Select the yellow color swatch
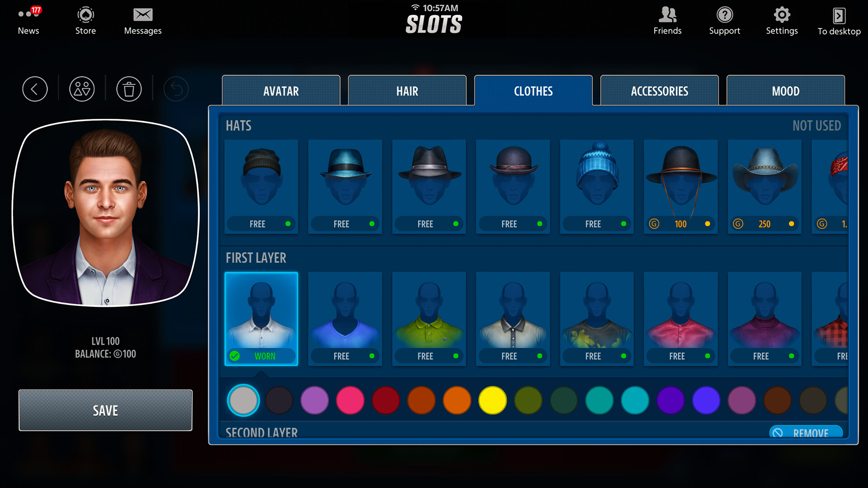Screen dimensions: 868x488 click(x=492, y=400)
